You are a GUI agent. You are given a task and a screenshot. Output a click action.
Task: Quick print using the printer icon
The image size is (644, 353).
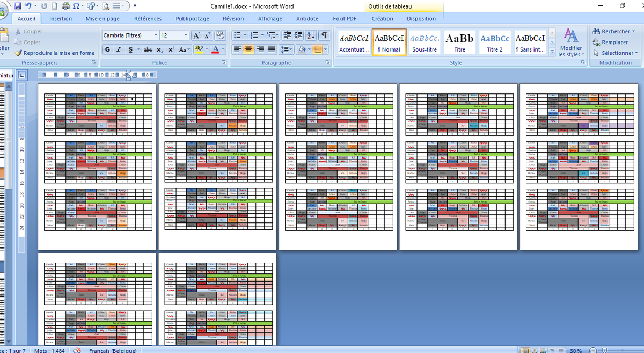coord(65,6)
